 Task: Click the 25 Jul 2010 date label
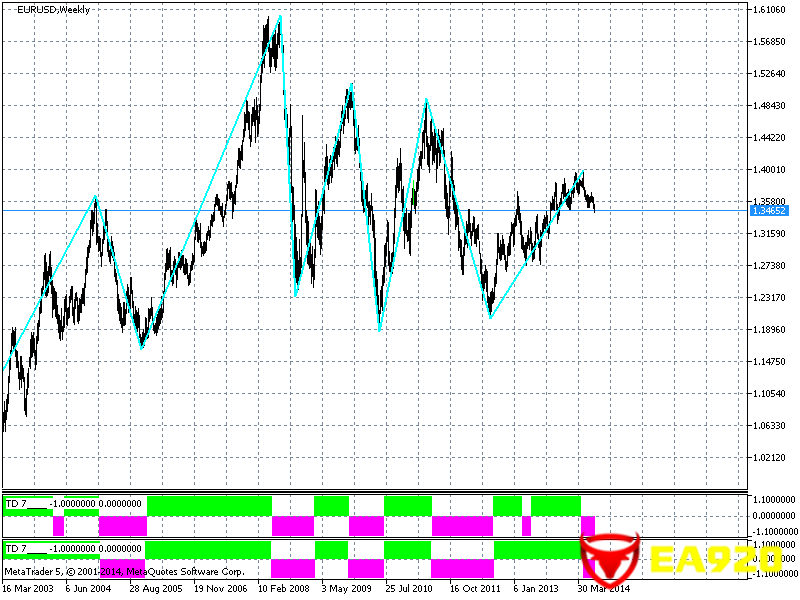[411, 589]
